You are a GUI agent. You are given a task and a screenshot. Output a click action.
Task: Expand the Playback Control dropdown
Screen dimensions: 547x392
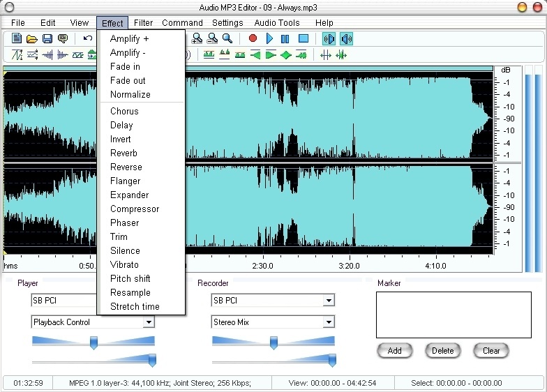149,322
